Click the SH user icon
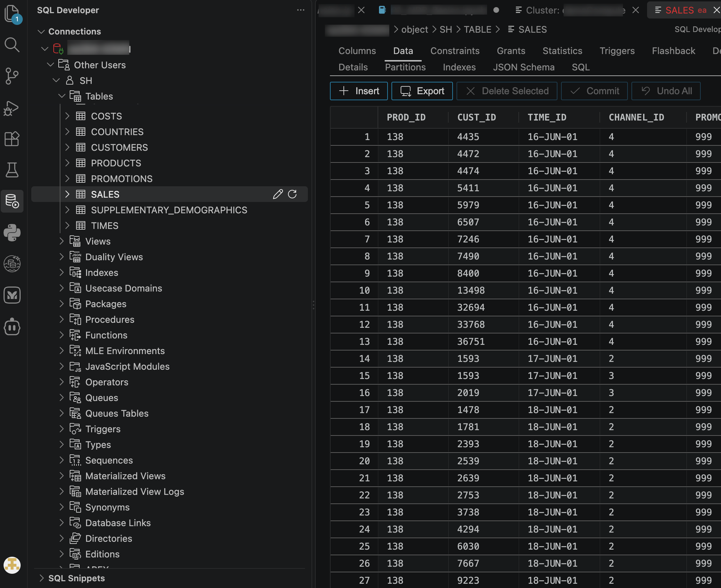 70,80
